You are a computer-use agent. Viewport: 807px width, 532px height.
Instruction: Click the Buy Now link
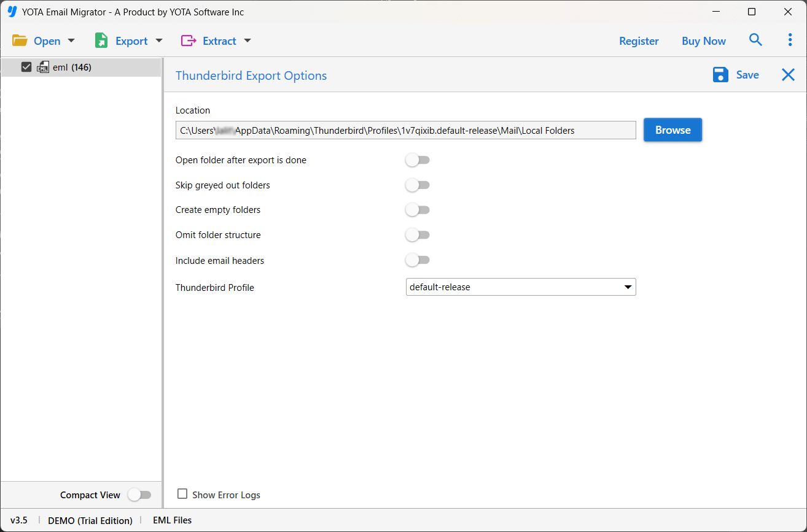click(x=703, y=40)
